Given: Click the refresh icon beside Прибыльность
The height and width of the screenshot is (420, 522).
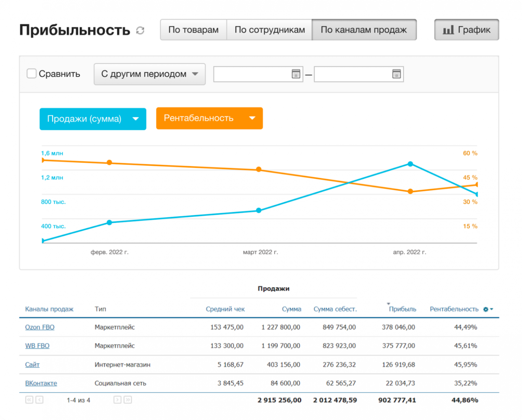Looking at the screenshot, I should tap(140, 30).
